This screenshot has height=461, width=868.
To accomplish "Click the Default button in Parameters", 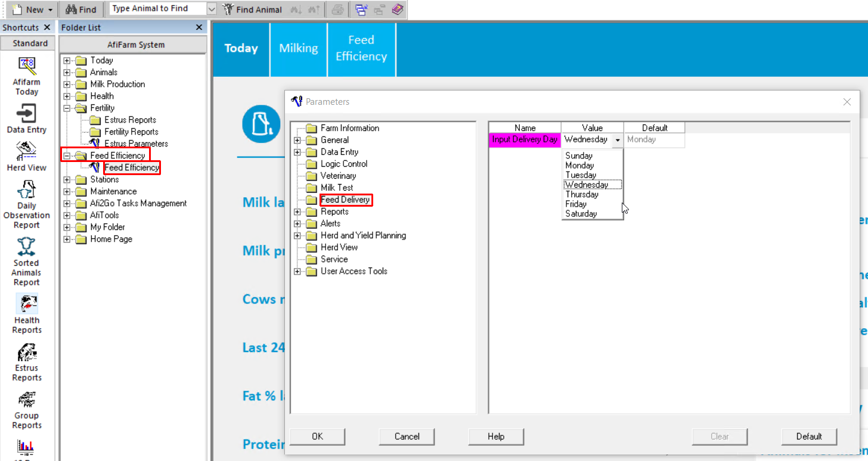I will pos(808,437).
